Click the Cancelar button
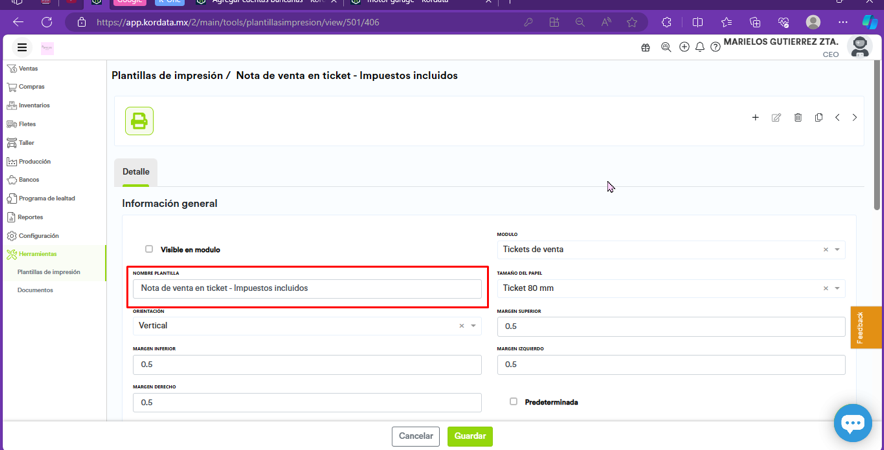884x450 pixels. [x=416, y=436]
